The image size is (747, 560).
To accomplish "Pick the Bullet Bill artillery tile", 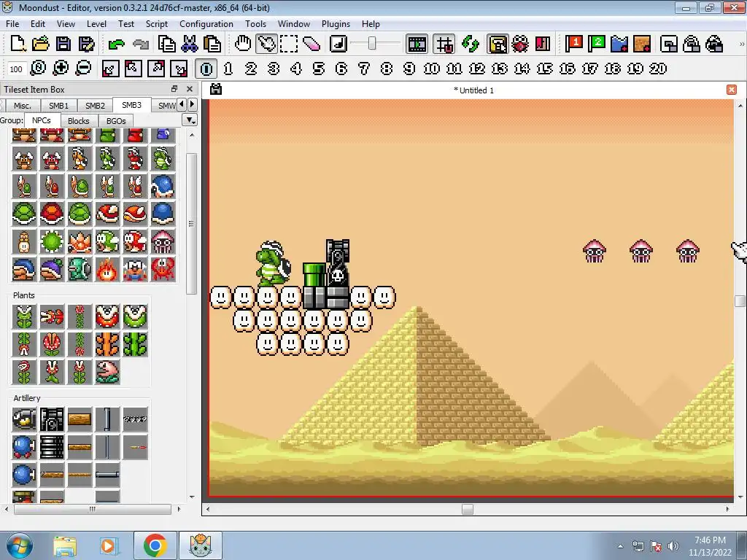I will point(24,419).
